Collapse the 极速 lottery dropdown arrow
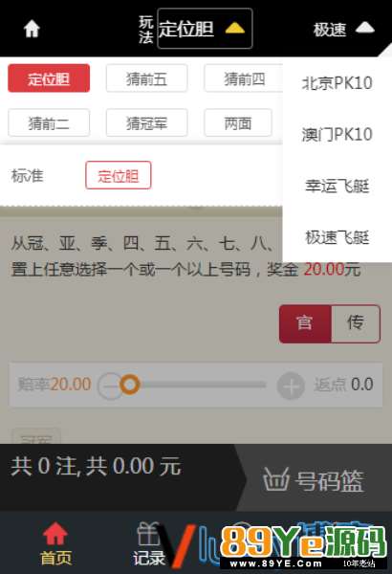 (365, 28)
